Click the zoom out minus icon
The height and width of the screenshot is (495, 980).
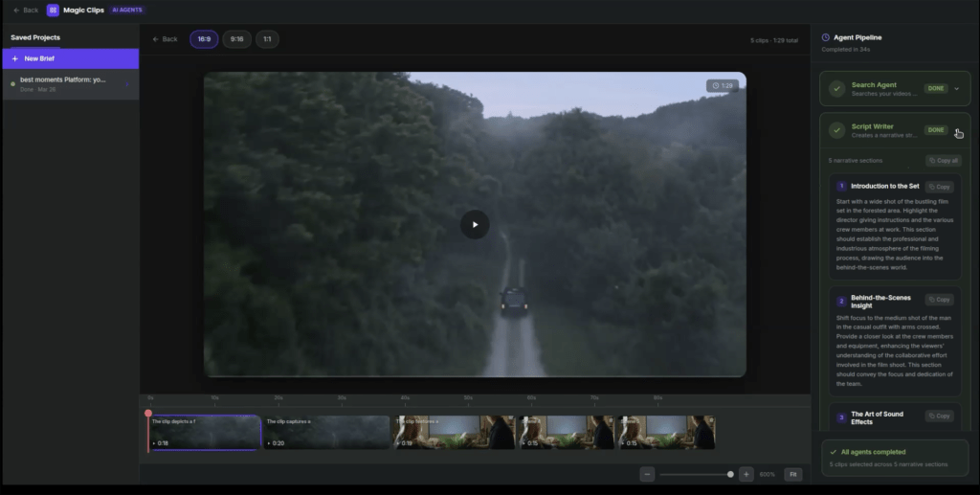(648, 474)
